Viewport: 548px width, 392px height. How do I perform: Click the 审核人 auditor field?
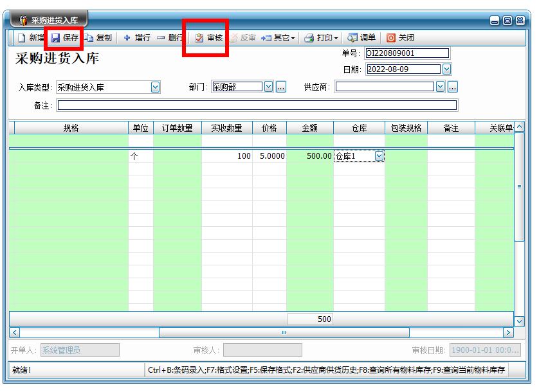click(x=263, y=350)
